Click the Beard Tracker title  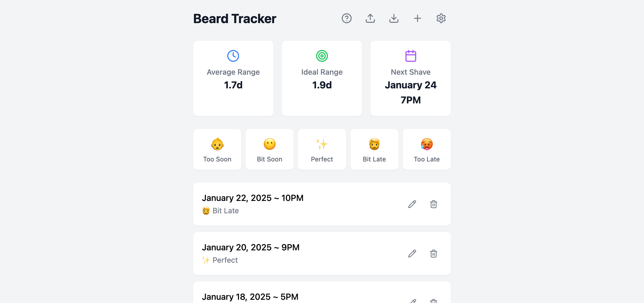pyautogui.click(x=235, y=18)
